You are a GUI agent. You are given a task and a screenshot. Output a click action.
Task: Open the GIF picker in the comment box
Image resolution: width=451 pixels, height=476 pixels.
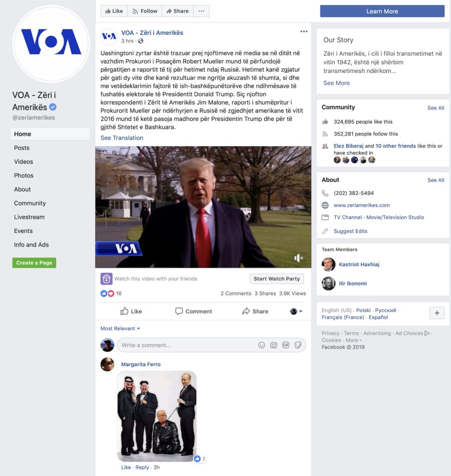click(286, 345)
